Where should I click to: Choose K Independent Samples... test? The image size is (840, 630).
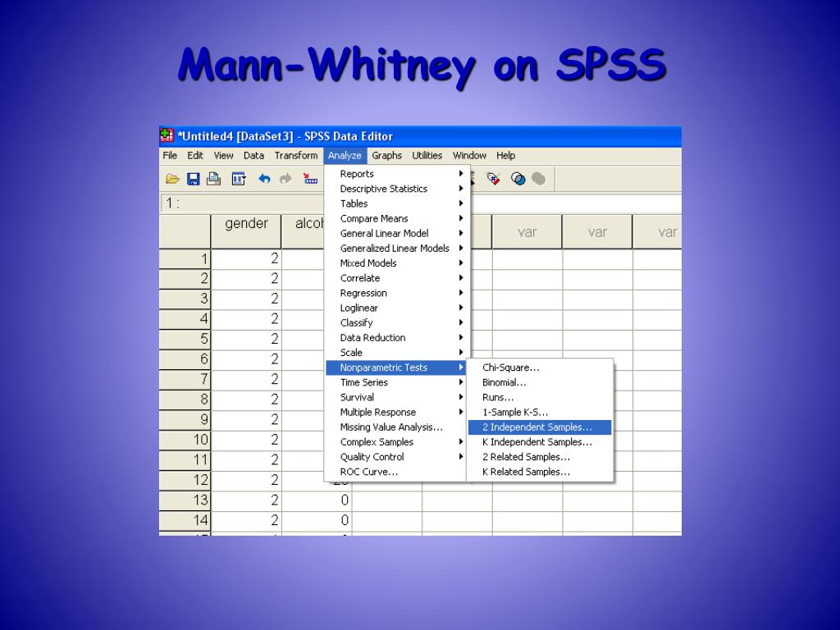(540, 442)
